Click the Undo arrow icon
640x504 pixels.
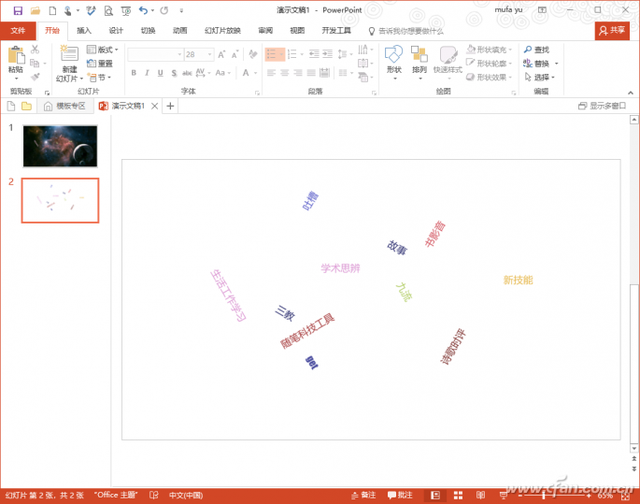pos(143,11)
